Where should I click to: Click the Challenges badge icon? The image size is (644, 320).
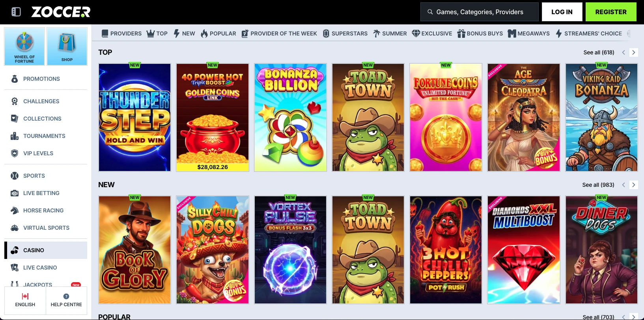click(x=15, y=101)
